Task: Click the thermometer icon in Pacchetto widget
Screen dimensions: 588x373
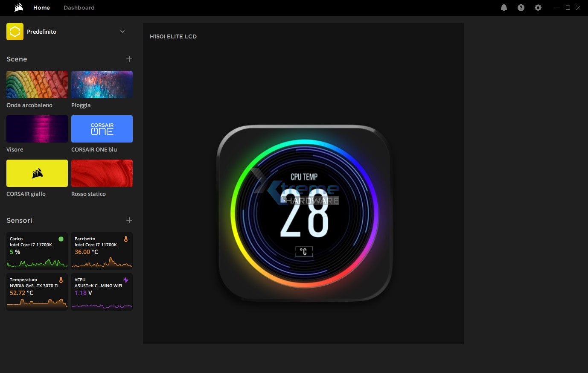Action: 126,239
